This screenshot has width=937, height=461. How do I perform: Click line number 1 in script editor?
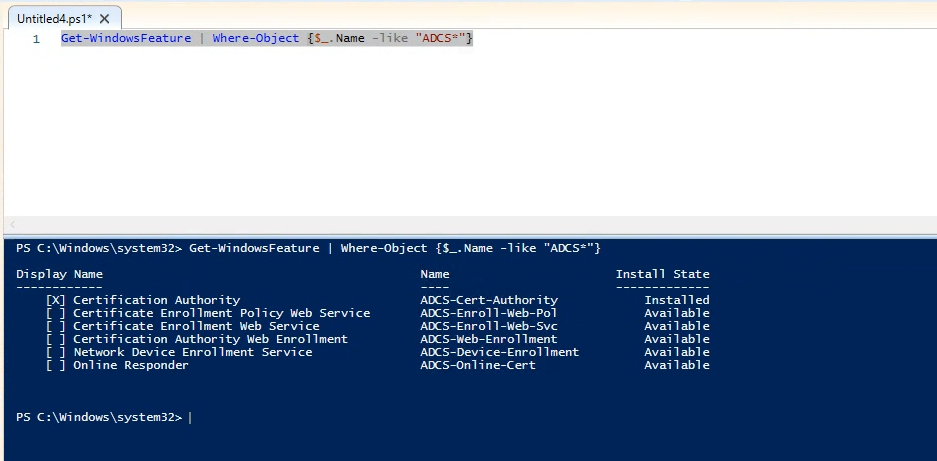coord(36,39)
